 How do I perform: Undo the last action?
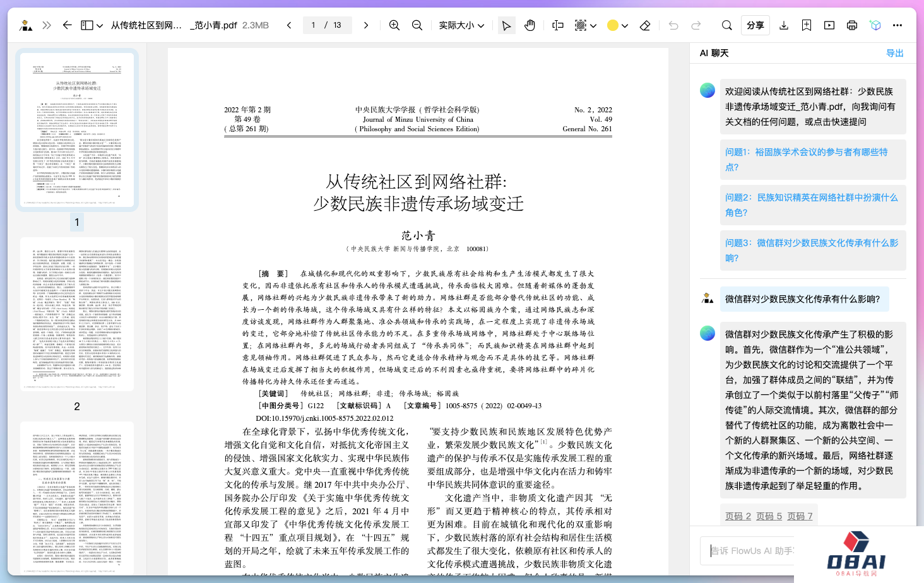[673, 25]
